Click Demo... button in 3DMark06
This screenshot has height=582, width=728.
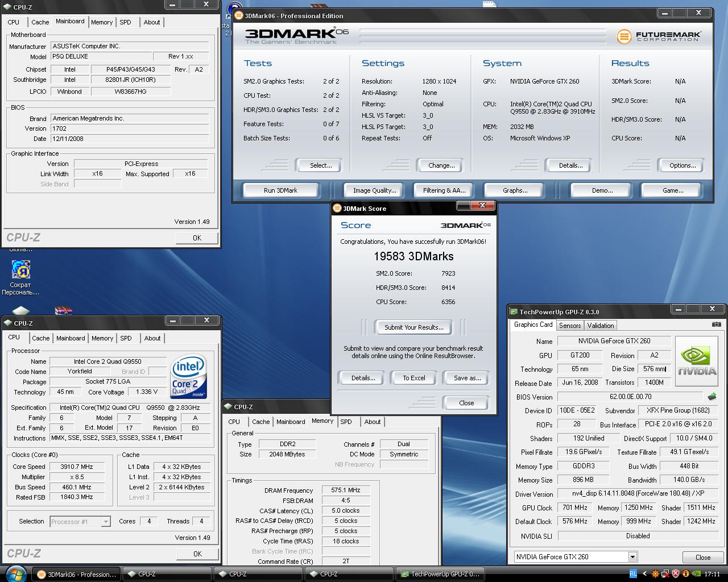602,190
